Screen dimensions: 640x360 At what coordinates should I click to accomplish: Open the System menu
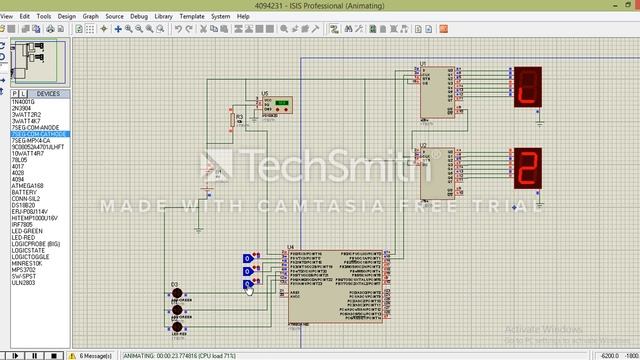pyautogui.click(x=220, y=16)
